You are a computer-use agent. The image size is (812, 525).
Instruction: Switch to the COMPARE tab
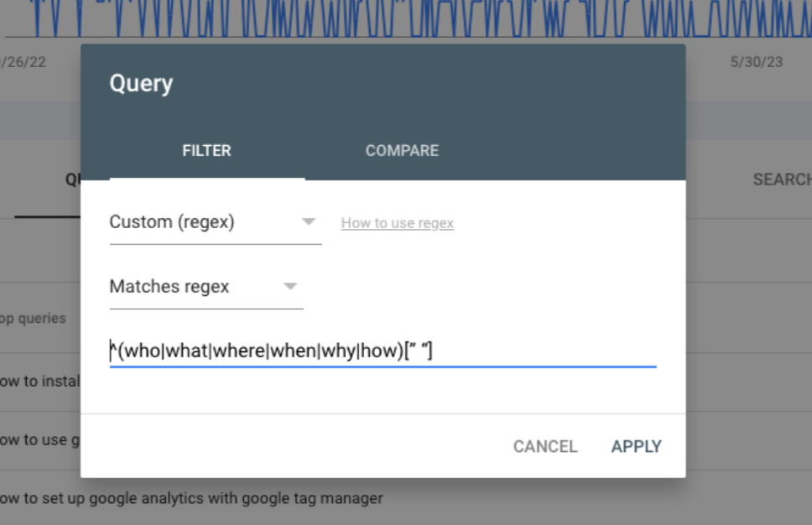(402, 151)
